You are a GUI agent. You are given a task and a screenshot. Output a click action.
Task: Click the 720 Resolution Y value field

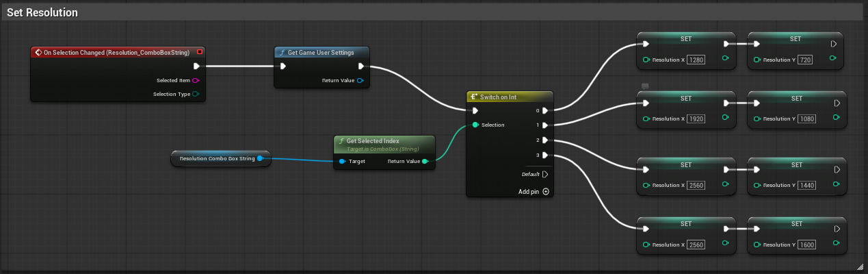pyautogui.click(x=805, y=60)
